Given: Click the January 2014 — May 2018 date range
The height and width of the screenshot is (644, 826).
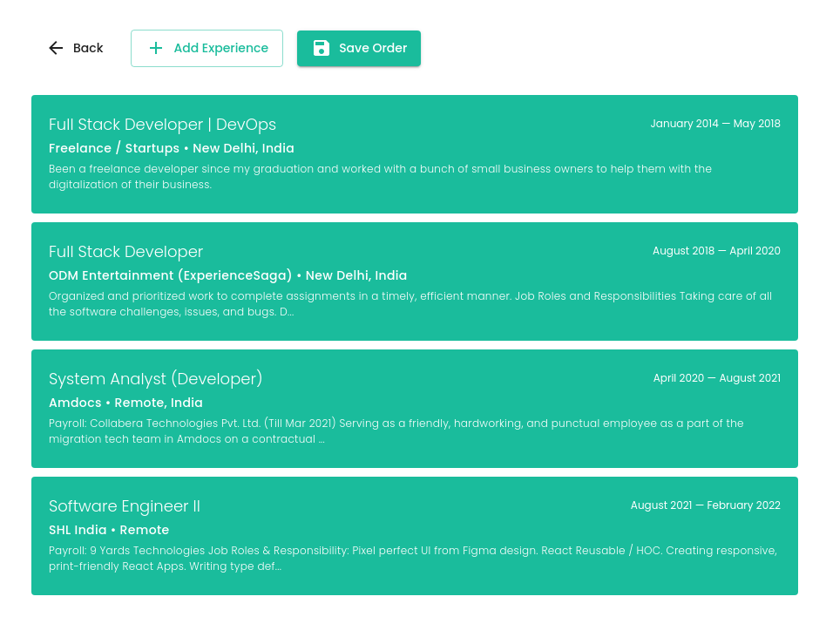Looking at the screenshot, I should pyautogui.click(x=715, y=124).
